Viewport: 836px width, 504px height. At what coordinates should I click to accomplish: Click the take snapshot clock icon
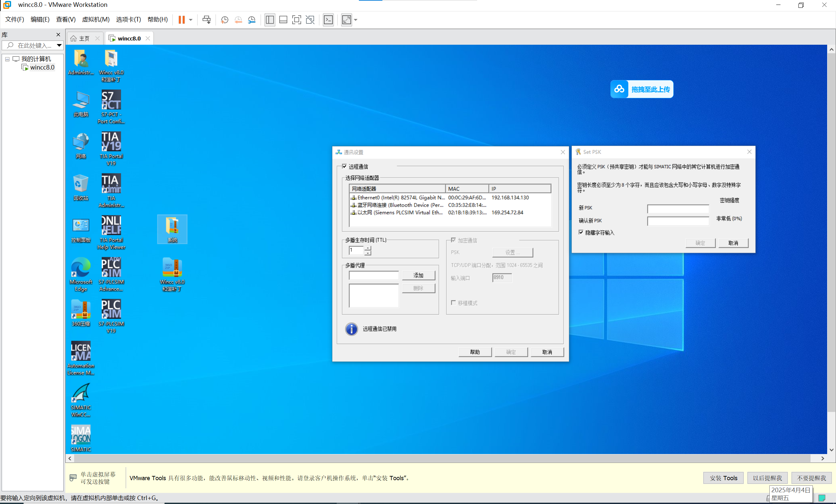pyautogui.click(x=224, y=20)
